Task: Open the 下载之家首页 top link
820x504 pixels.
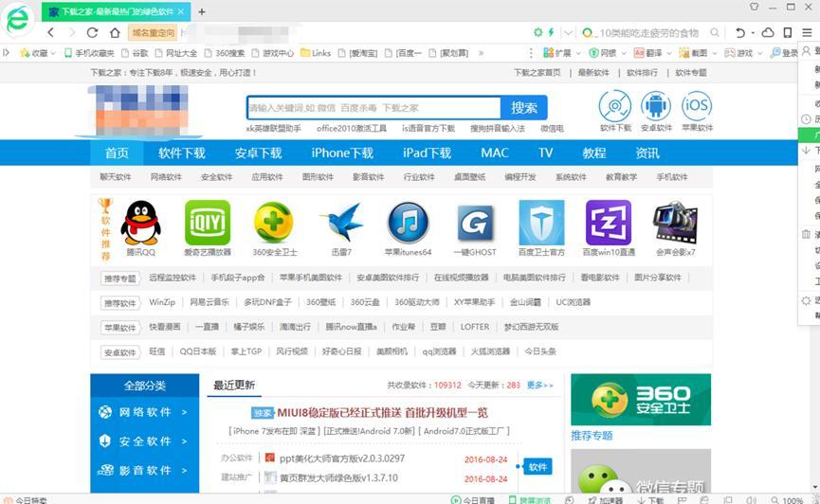Action: tap(538, 73)
